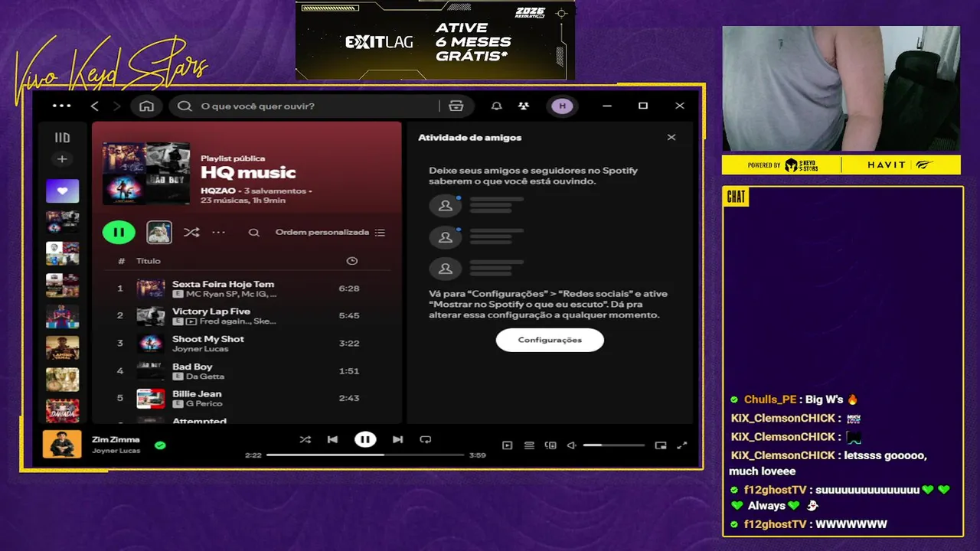Pause playback in player bar
The image size is (980, 551).
click(x=365, y=439)
